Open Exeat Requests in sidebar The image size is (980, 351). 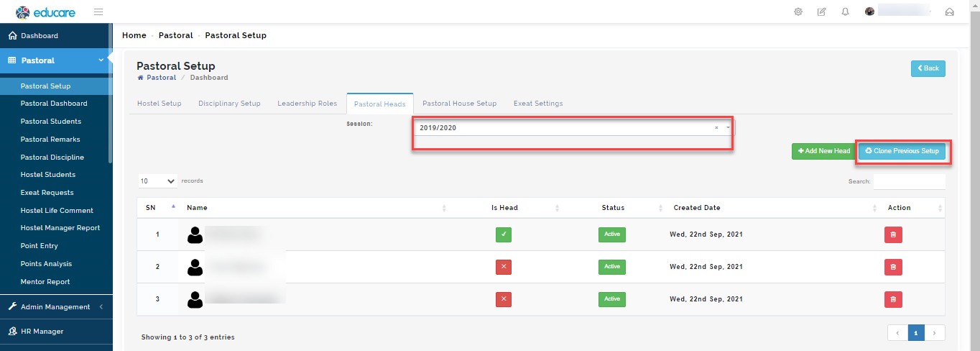(47, 193)
